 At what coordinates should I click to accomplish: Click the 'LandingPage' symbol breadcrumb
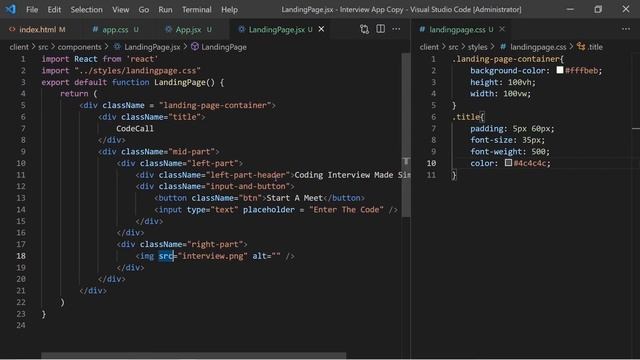(224, 47)
